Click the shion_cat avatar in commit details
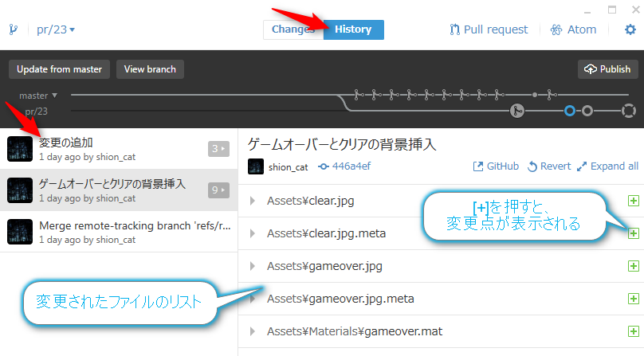Screen dimensions: 644x356 tap(256, 166)
